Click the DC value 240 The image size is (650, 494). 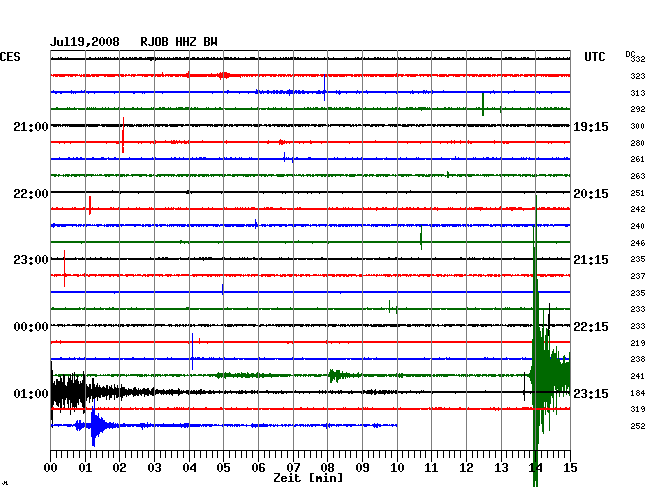[638, 226]
